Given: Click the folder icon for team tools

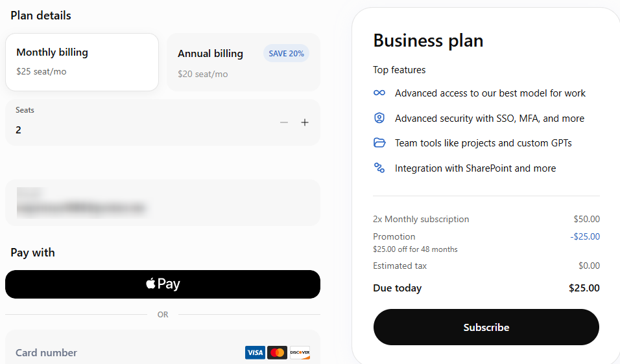Looking at the screenshot, I should pyautogui.click(x=379, y=143).
